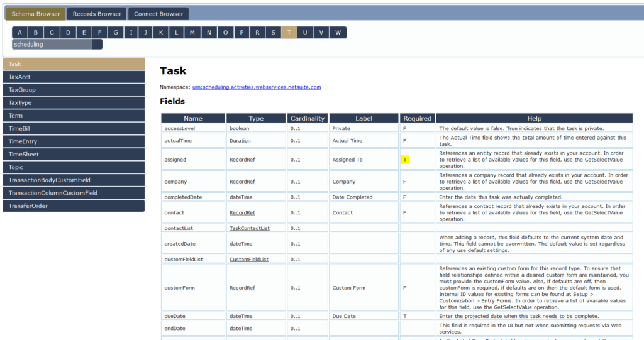Click the createdDate field name
644x340 pixels.
click(180, 244)
